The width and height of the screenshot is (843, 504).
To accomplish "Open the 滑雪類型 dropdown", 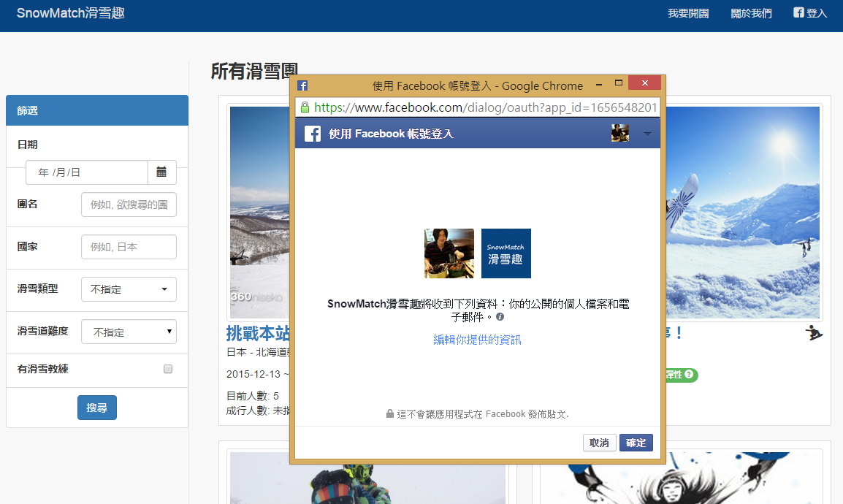I will coord(129,289).
